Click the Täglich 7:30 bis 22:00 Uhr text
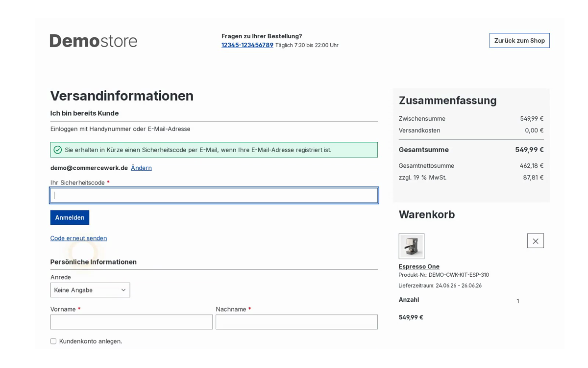588x368 pixels. coord(307,45)
